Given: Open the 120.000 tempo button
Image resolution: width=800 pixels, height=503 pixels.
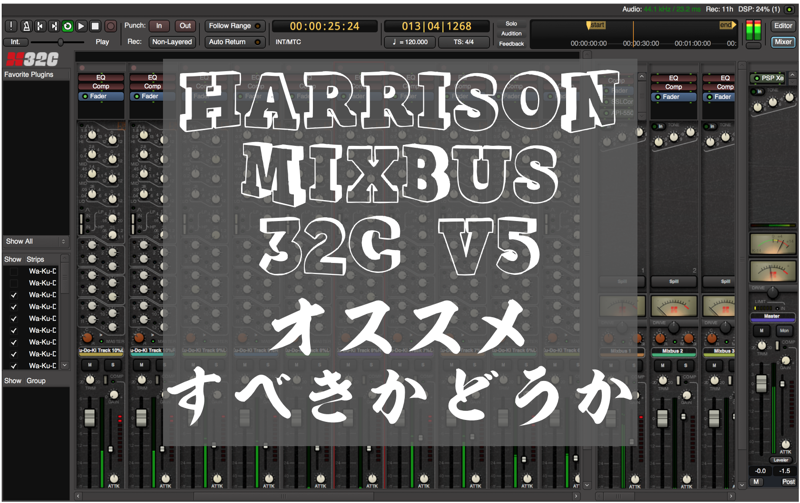Looking at the screenshot, I should 410,42.
